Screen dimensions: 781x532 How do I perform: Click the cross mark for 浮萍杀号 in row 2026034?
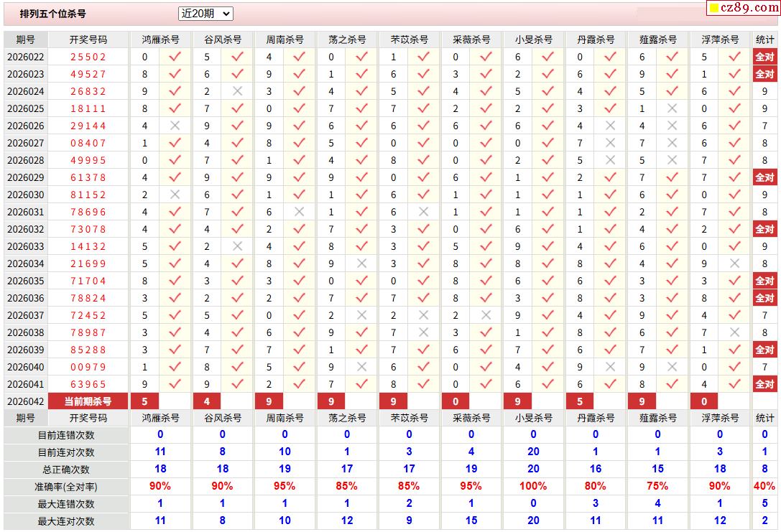click(734, 263)
